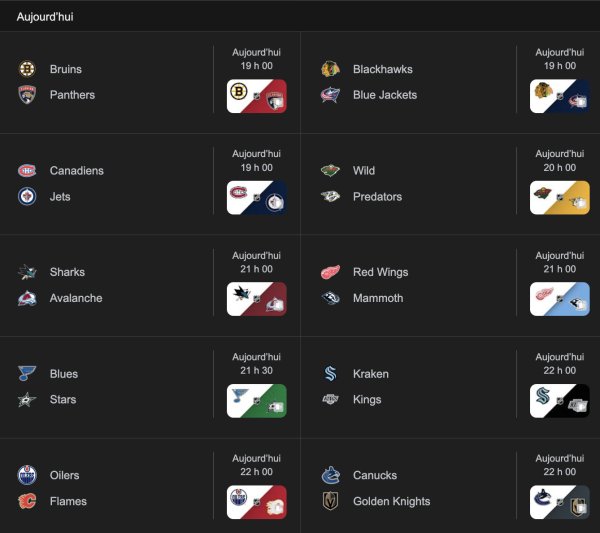The image size is (600, 533).
Task: Click the Jets team name
Action: [60, 197]
